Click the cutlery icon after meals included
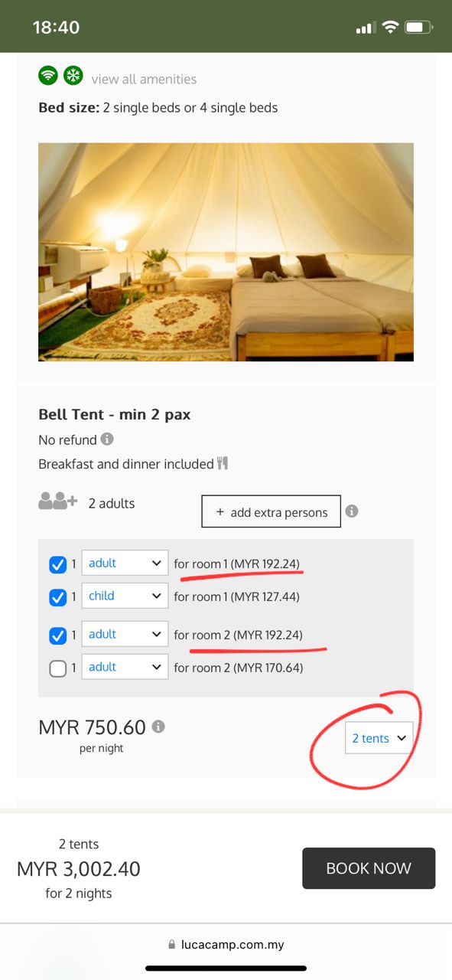 pyautogui.click(x=223, y=463)
